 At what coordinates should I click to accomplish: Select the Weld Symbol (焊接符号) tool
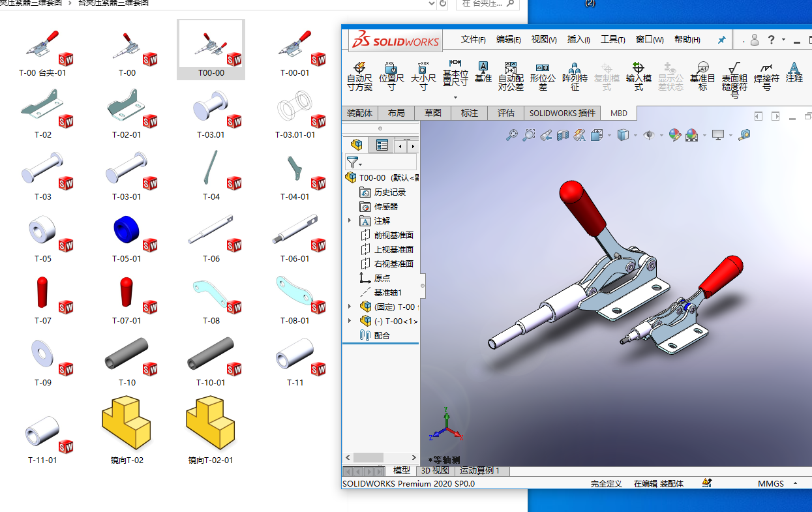766,76
